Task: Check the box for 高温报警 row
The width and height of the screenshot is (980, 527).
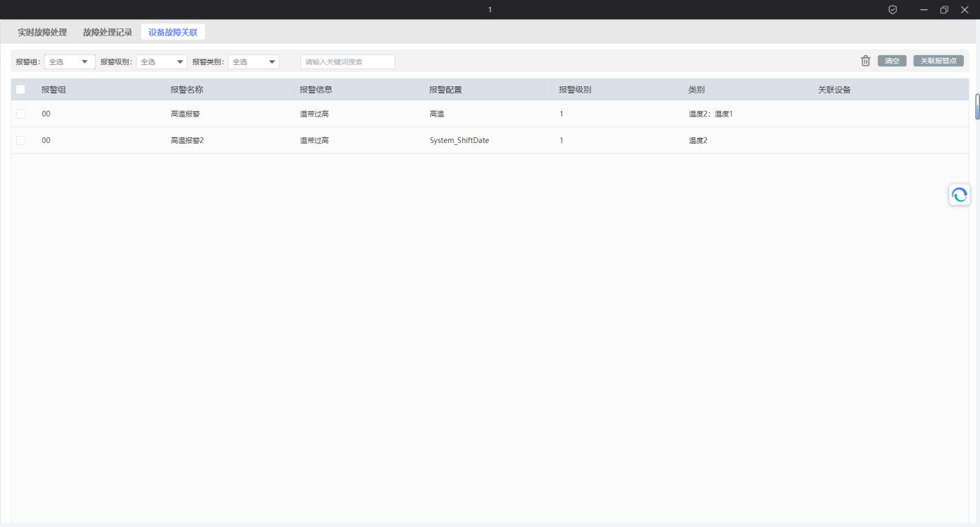Action: [x=21, y=114]
